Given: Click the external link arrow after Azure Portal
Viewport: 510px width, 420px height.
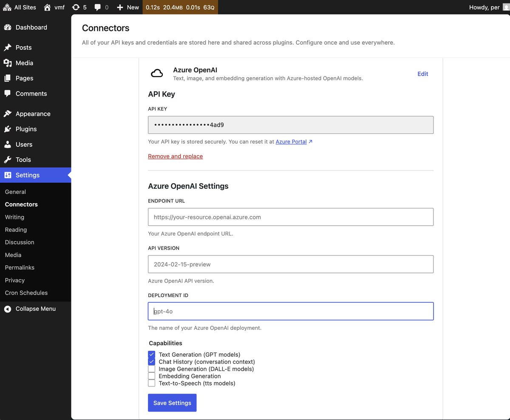Looking at the screenshot, I should [310, 142].
